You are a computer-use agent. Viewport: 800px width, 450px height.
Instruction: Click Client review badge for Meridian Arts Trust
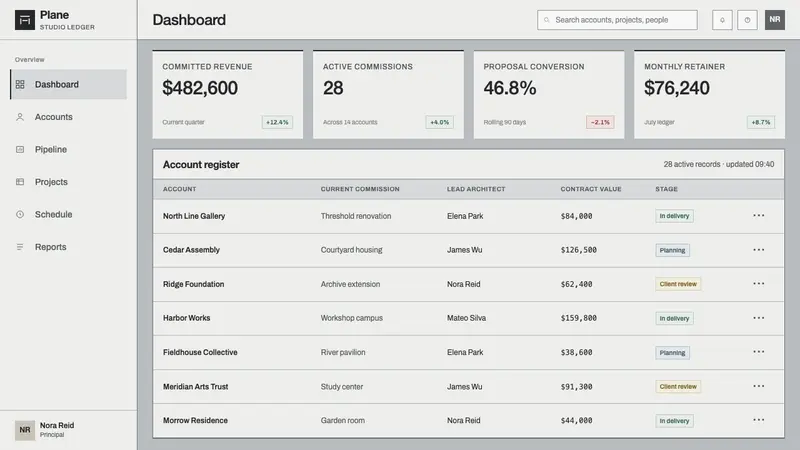tap(678, 387)
